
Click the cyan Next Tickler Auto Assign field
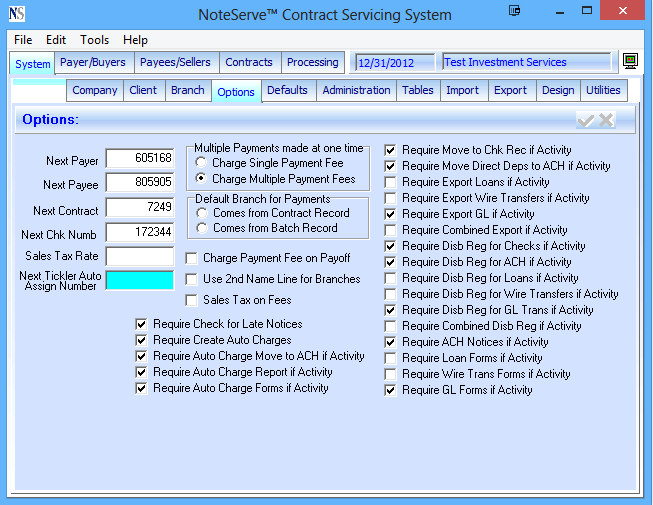(140, 280)
